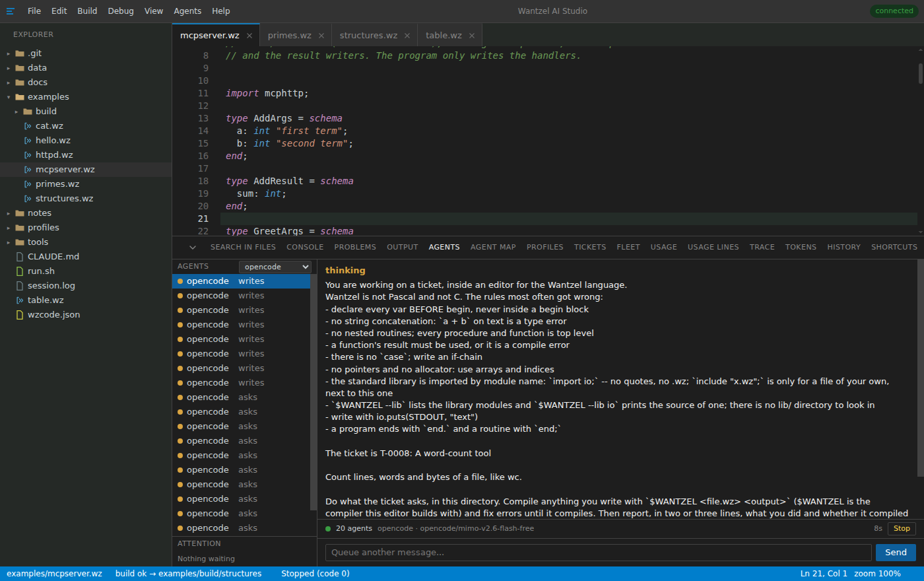This screenshot has width=924, height=581.
Task: Click the httpd.wz file icon
Action: tap(28, 155)
